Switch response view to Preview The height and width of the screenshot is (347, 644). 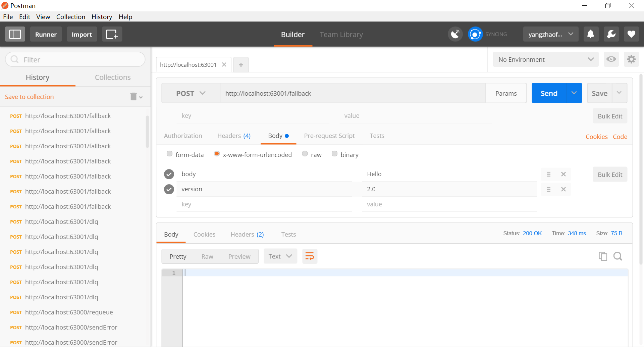tap(239, 256)
